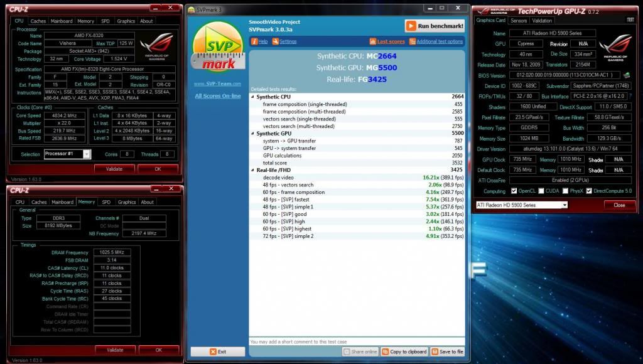
Task: Open the All Scores On-line link
Action: coord(218,96)
